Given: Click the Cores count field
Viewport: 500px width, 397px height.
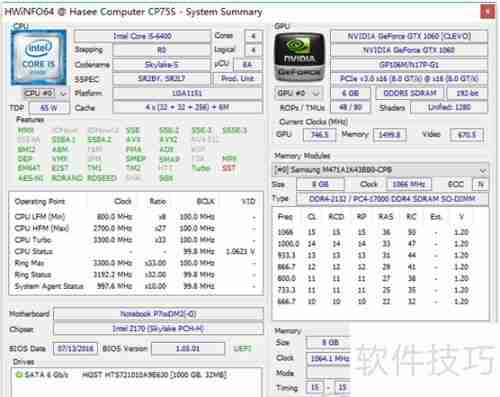Looking at the screenshot, I should point(253,36).
